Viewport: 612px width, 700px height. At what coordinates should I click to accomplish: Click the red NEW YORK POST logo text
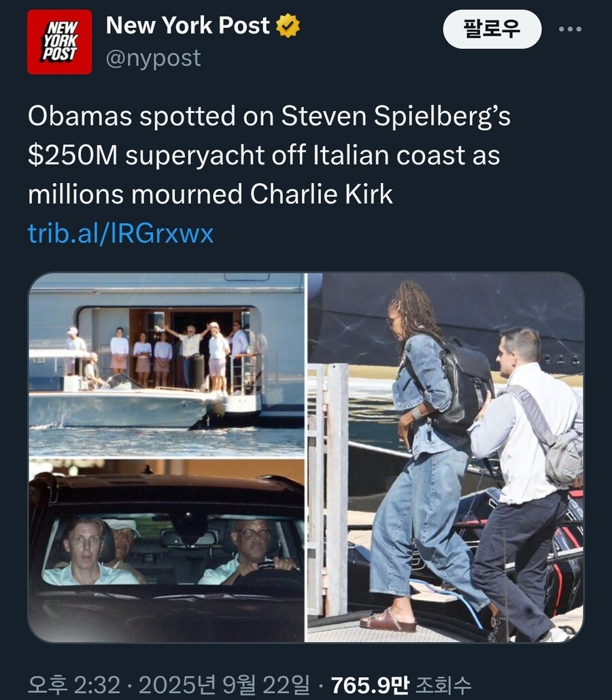click(x=60, y=41)
